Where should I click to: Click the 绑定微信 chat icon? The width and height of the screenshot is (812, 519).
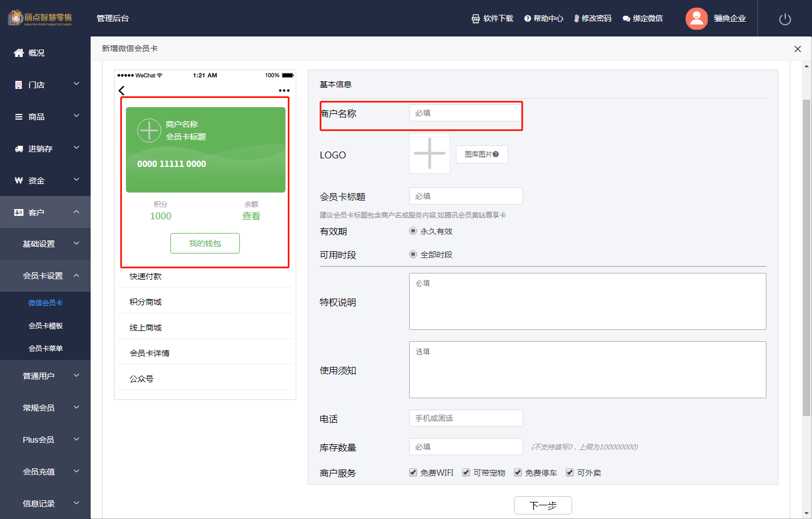point(626,19)
